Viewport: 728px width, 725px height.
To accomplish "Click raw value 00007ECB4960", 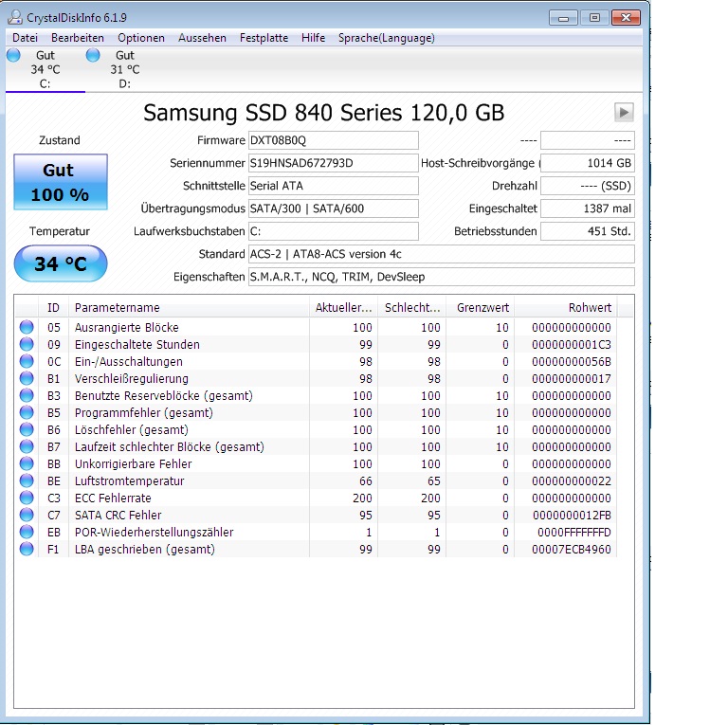I will click(572, 550).
